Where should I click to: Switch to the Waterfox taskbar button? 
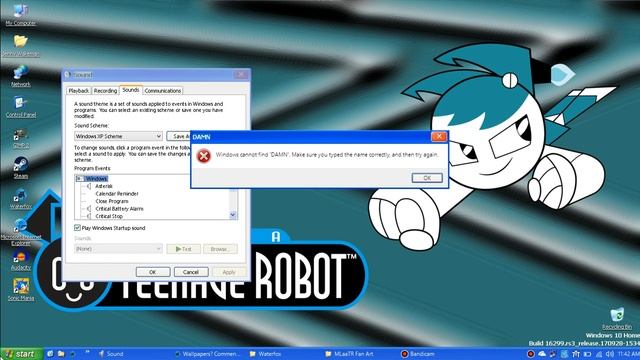pos(284,354)
